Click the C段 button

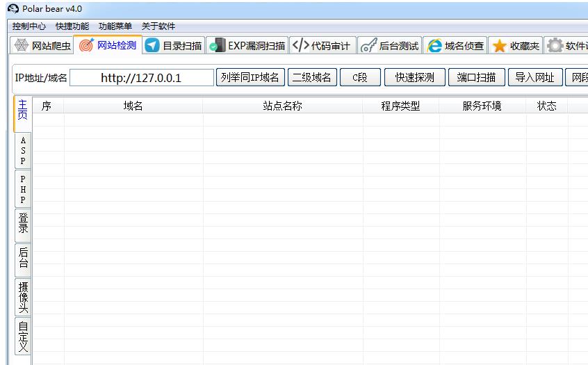tap(360, 77)
